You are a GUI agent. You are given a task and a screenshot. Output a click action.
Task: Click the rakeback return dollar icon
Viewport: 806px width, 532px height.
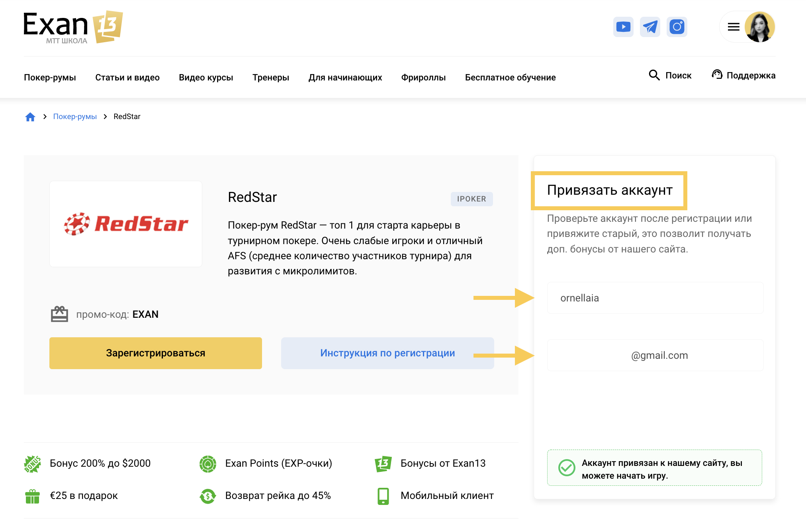[x=208, y=496]
